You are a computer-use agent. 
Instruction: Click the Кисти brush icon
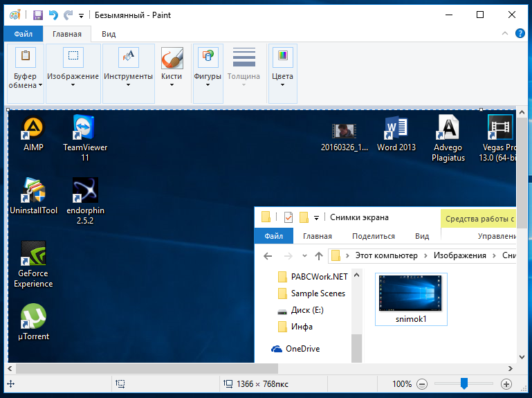pos(172,58)
